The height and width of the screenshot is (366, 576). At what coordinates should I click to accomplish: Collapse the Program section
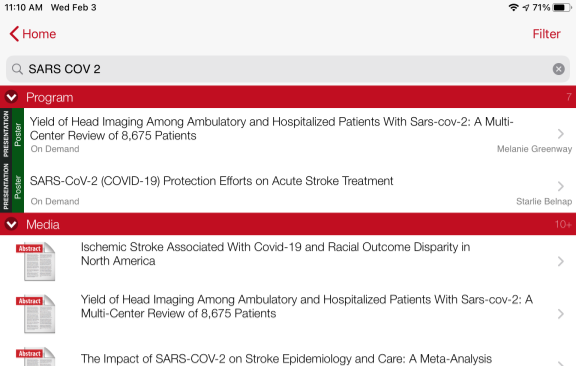[11, 97]
